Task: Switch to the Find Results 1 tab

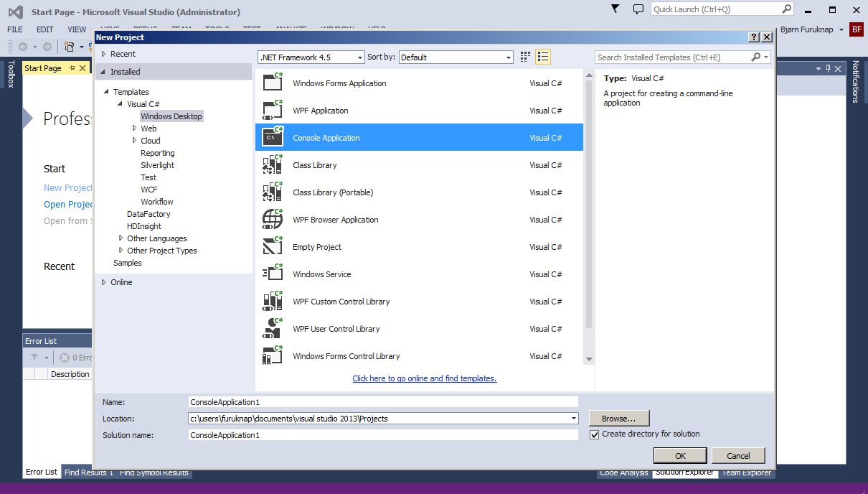Action: [89, 472]
